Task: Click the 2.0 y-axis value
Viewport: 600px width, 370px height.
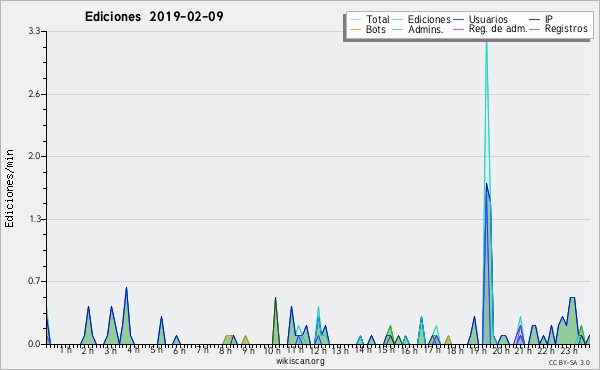Action: (x=34, y=156)
